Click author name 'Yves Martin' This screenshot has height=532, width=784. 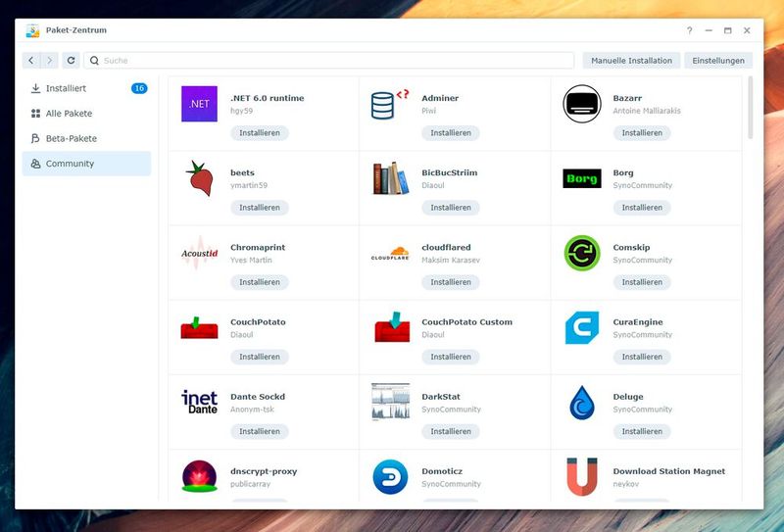coord(251,260)
